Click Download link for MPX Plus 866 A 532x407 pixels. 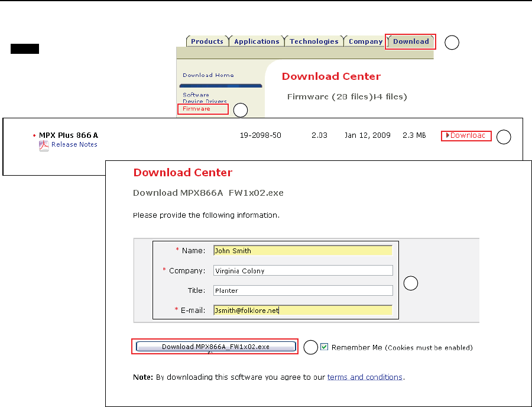(467, 135)
